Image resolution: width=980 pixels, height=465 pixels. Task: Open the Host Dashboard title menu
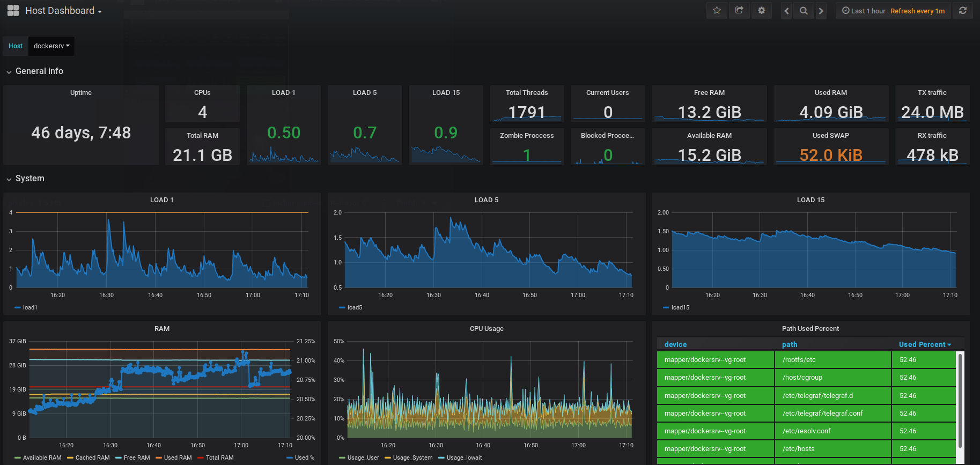point(63,11)
